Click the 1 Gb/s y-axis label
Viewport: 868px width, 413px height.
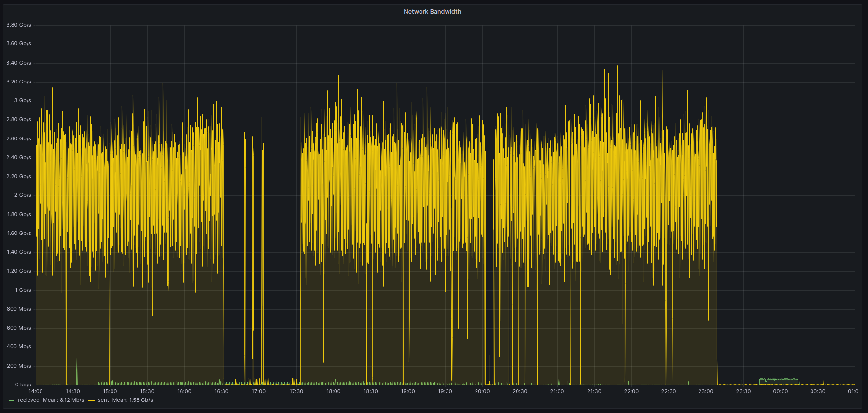tap(23, 290)
